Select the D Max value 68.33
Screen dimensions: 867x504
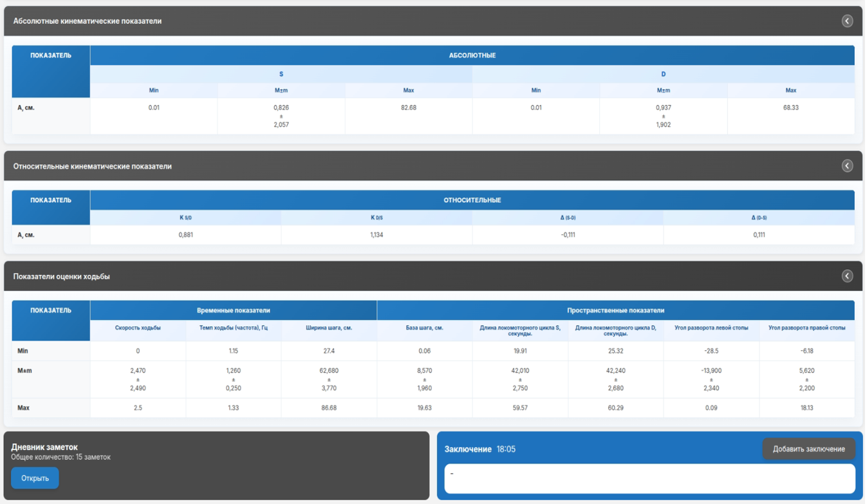[791, 107]
